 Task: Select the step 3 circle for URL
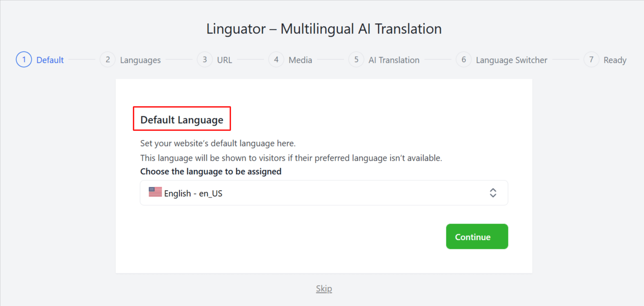pos(205,60)
